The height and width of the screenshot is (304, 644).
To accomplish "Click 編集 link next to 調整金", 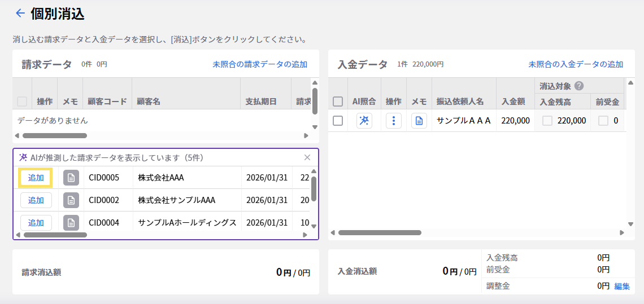I will click(622, 286).
